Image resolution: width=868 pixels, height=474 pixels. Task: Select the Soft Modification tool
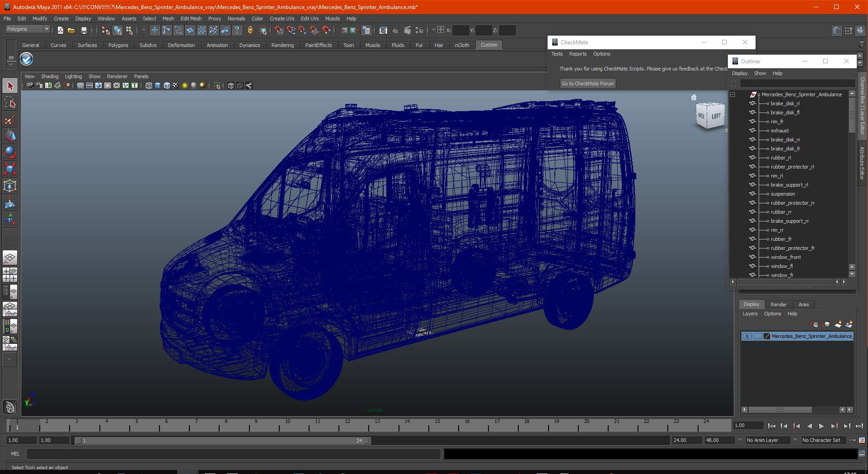coord(10,202)
